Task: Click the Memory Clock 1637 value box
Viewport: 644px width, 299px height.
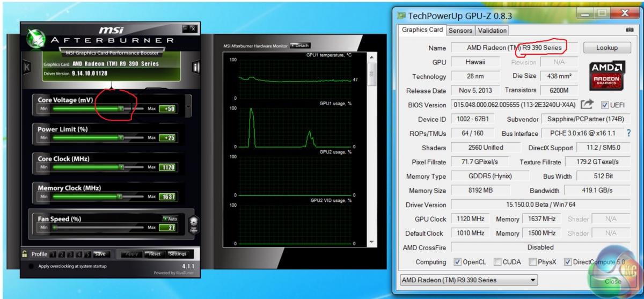Action: pyautogui.click(x=168, y=197)
